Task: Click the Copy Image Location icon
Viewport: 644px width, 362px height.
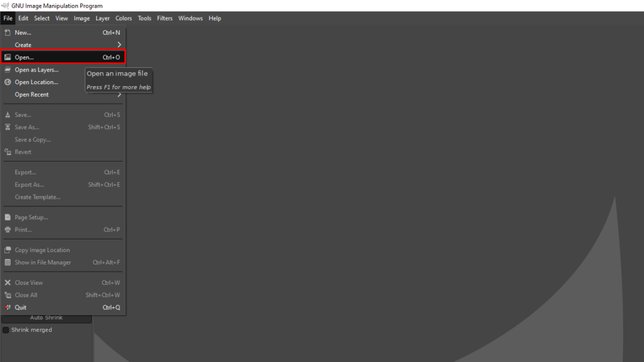Action: 8,250
